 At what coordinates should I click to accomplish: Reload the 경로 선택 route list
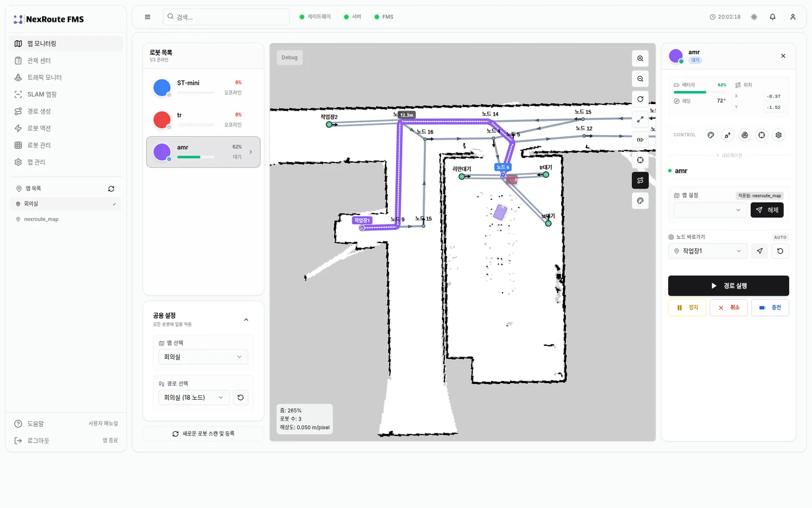[241, 398]
